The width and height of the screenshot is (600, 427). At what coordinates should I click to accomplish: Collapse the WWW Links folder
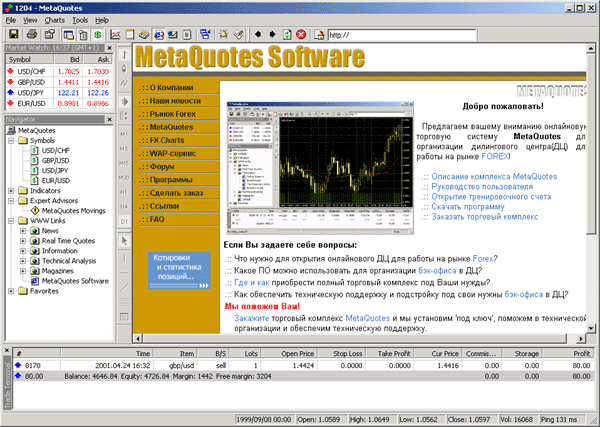[x=11, y=221]
